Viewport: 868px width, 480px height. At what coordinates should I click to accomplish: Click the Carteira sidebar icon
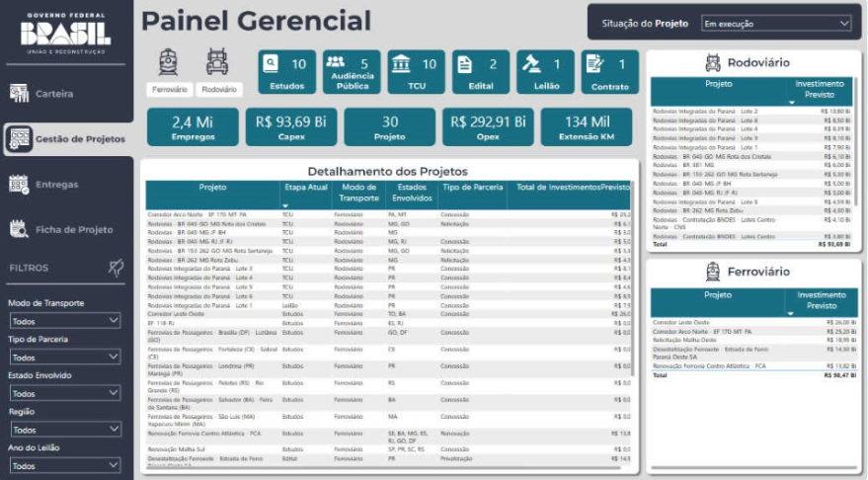click(19, 94)
